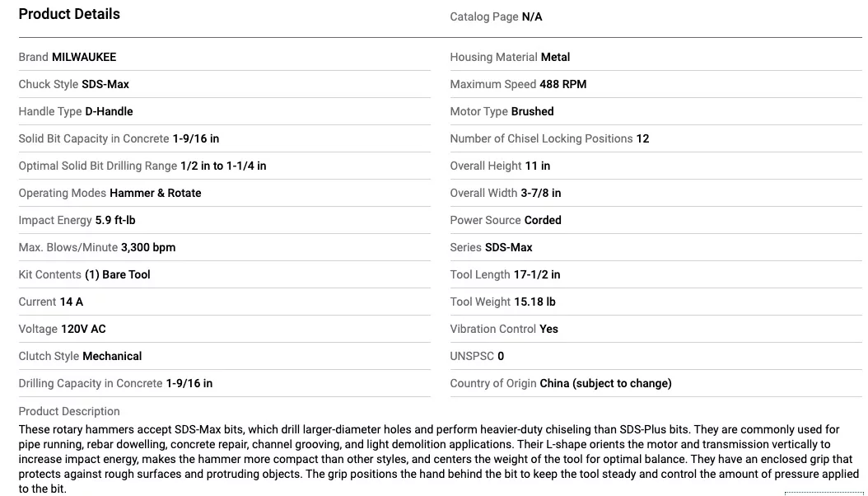Click the Hammer & Rotate operating modes value

point(156,193)
